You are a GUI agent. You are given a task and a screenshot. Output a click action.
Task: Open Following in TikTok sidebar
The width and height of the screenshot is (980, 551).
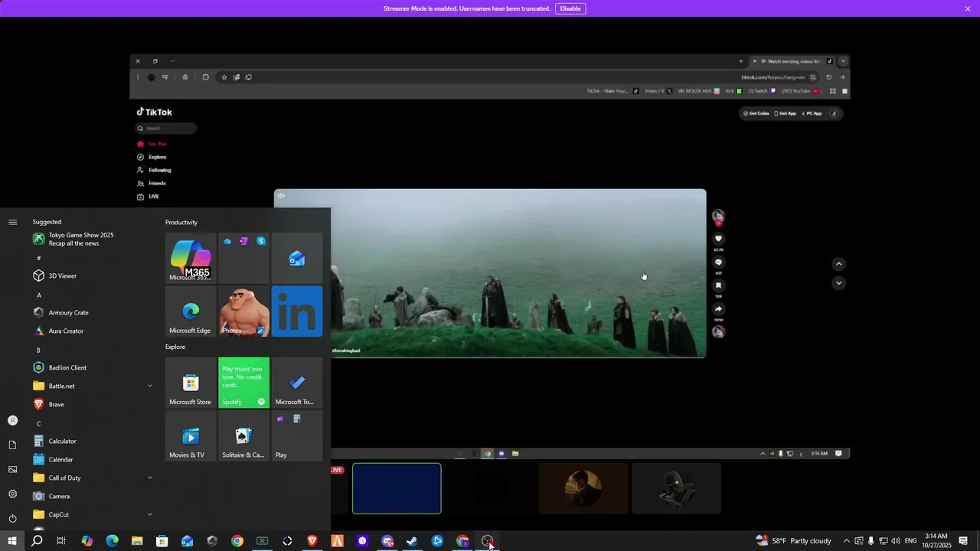tap(154, 170)
